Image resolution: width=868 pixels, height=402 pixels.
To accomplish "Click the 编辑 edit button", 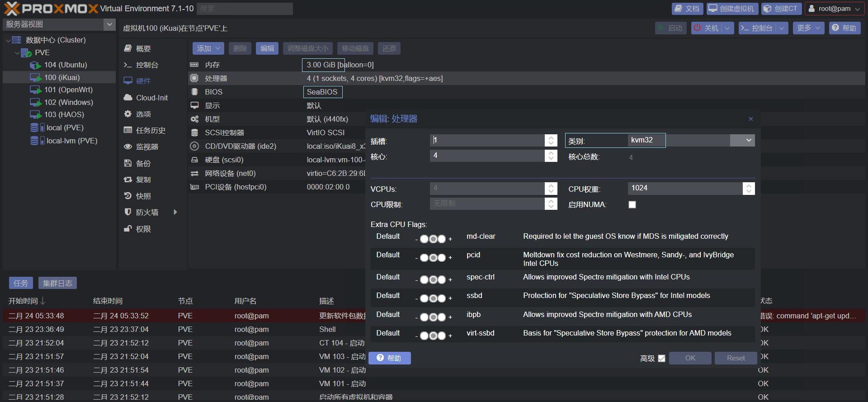I will tap(267, 48).
